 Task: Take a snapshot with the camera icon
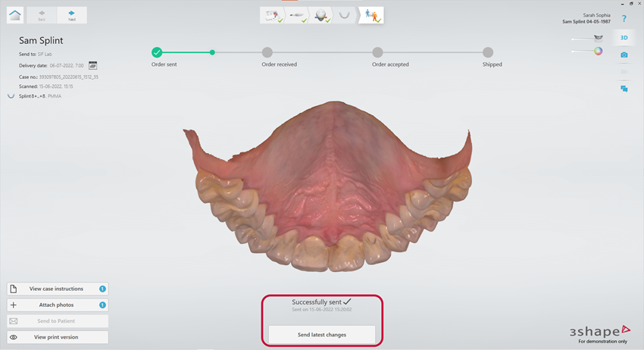pyautogui.click(x=624, y=55)
